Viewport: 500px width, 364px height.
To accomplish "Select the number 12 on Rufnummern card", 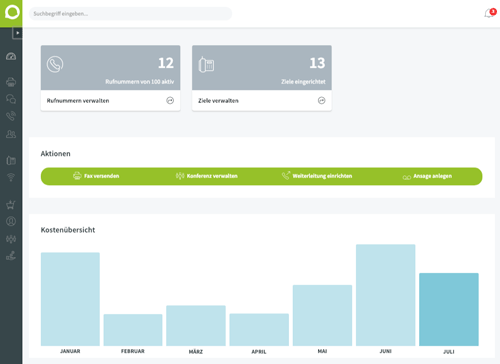I will coord(166,63).
